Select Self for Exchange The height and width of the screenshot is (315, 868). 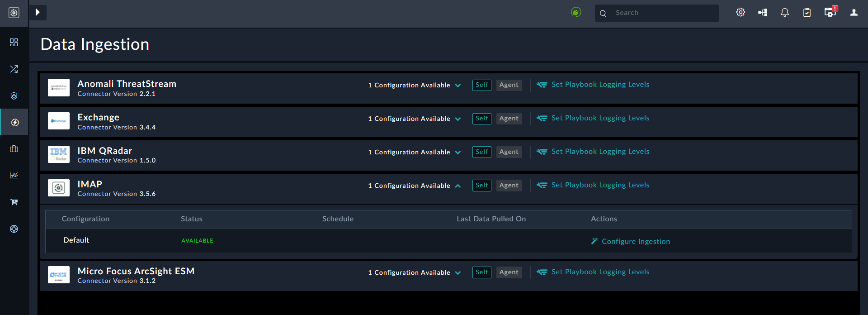[x=482, y=119]
